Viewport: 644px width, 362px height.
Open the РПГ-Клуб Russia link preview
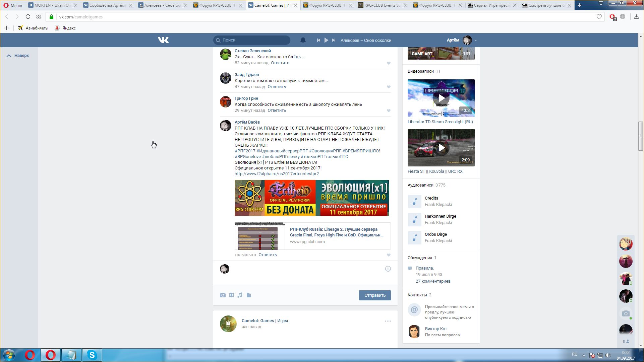click(312, 236)
